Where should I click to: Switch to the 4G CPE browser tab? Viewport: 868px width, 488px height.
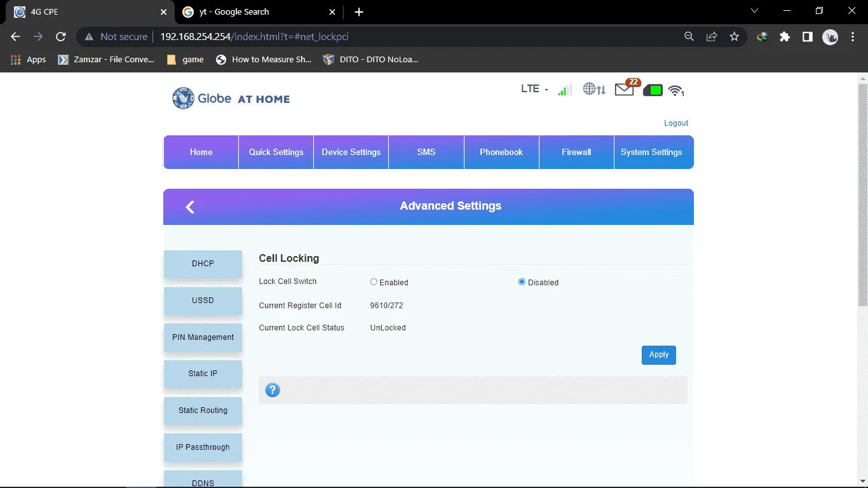point(89,12)
